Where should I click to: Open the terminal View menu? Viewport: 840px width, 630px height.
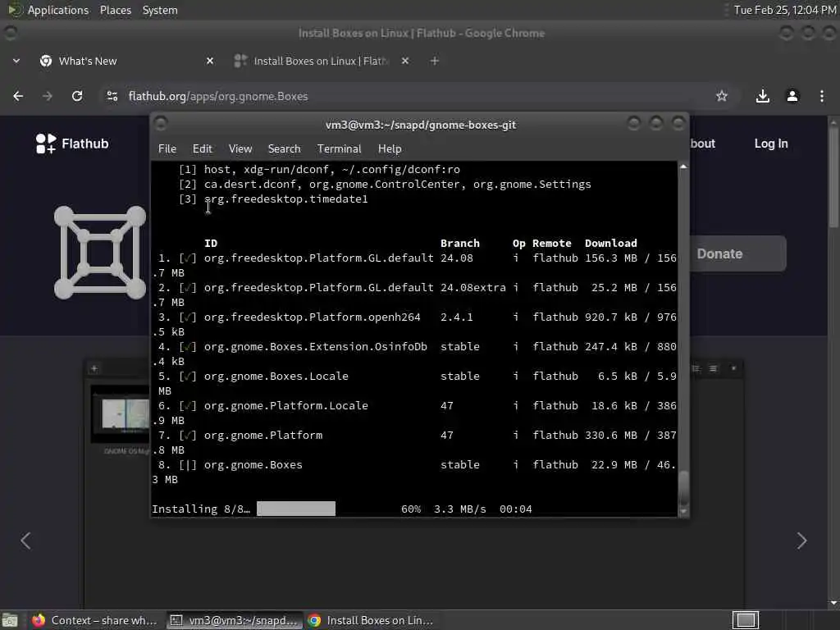tap(240, 149)
